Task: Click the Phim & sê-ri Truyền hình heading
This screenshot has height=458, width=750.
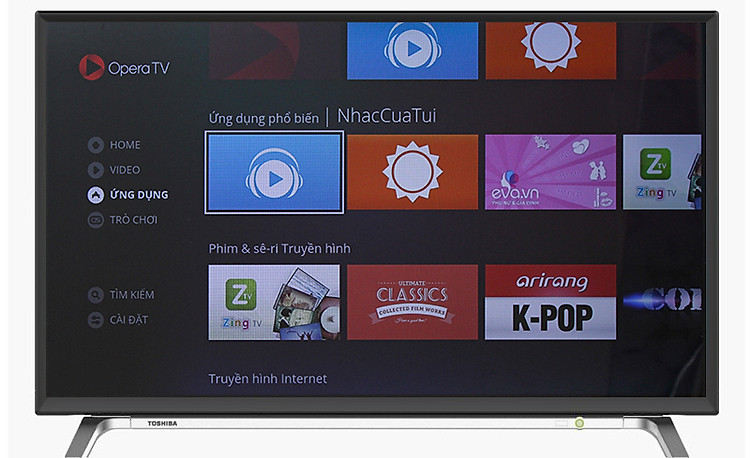Action: (279, 249)
